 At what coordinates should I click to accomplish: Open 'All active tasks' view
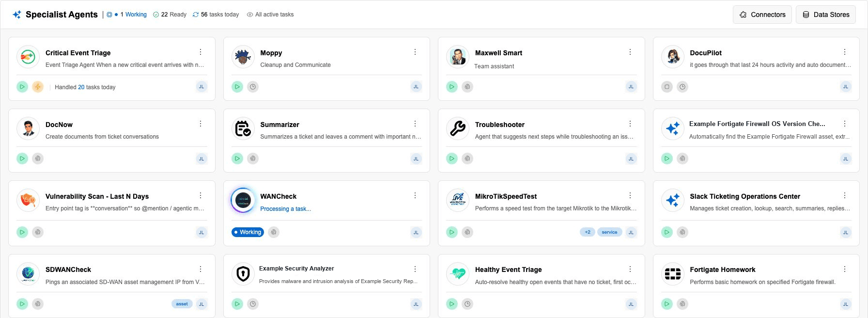tap(270, 15)
